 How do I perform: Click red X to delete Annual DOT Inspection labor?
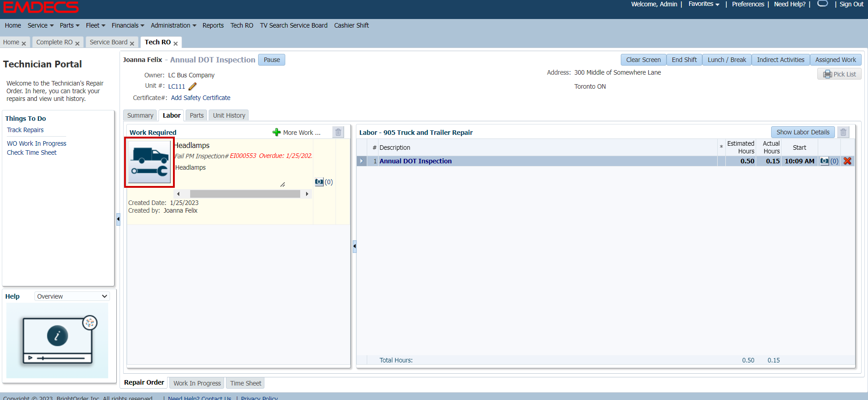(848, 161)
